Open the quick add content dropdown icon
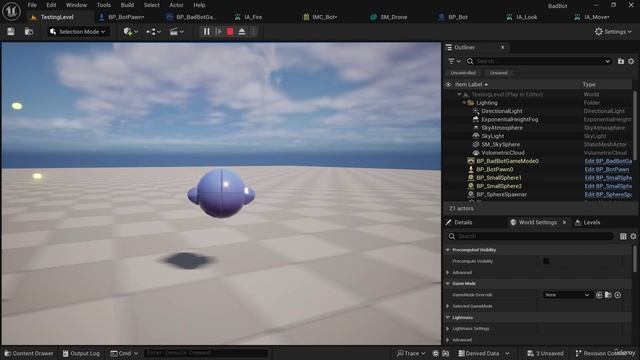Screen dimensions: 640x360 coord(131,31)
